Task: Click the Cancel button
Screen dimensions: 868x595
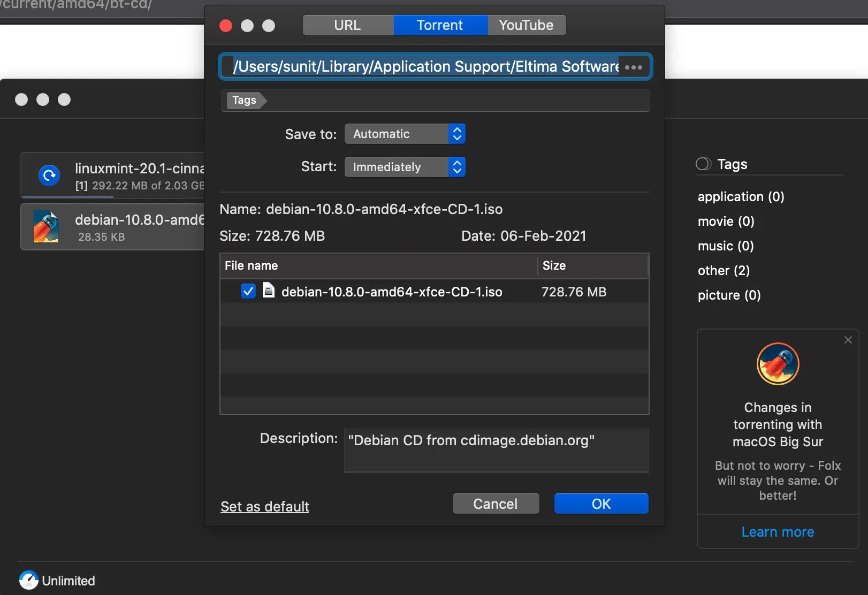Action: coord(496,504)
